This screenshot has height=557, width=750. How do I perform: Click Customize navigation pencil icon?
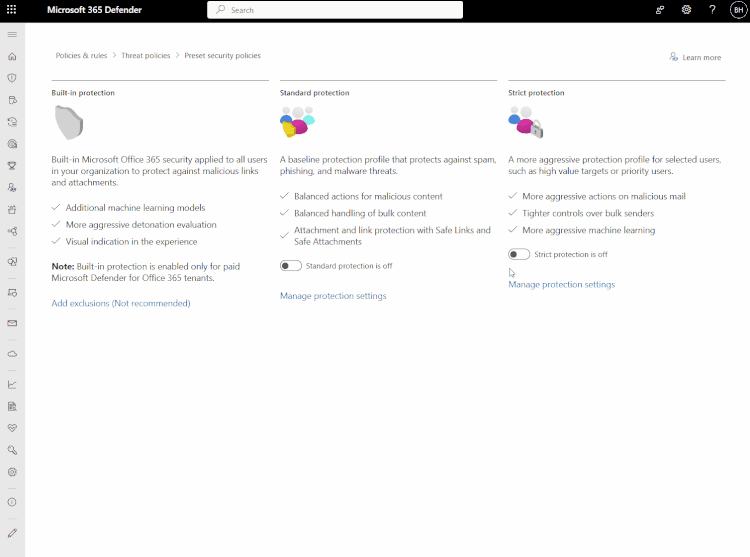click(x=12, y=533)
